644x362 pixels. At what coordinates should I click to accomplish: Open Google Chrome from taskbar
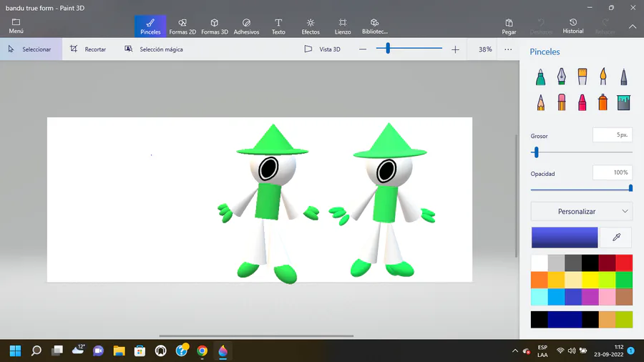(202, 351)
